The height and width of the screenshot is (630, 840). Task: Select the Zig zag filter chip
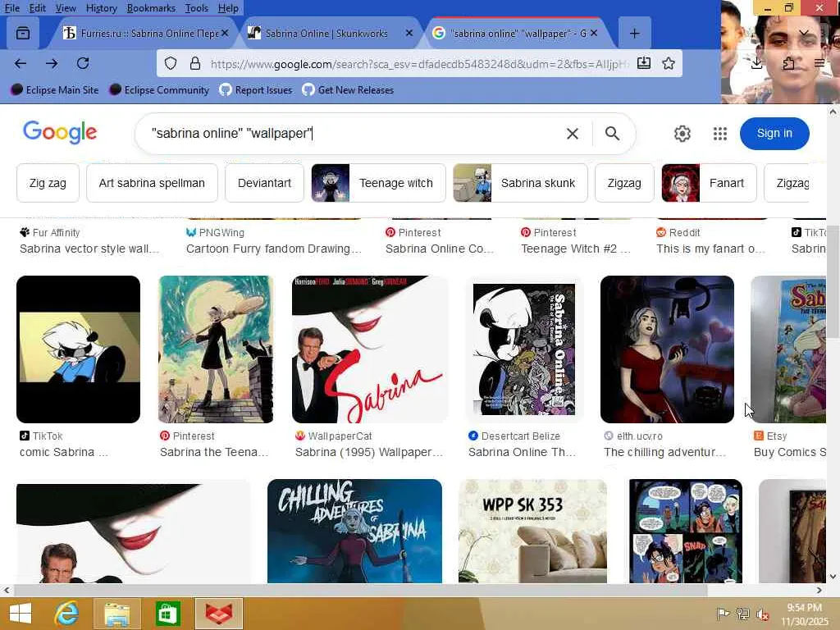pos(48,183)
